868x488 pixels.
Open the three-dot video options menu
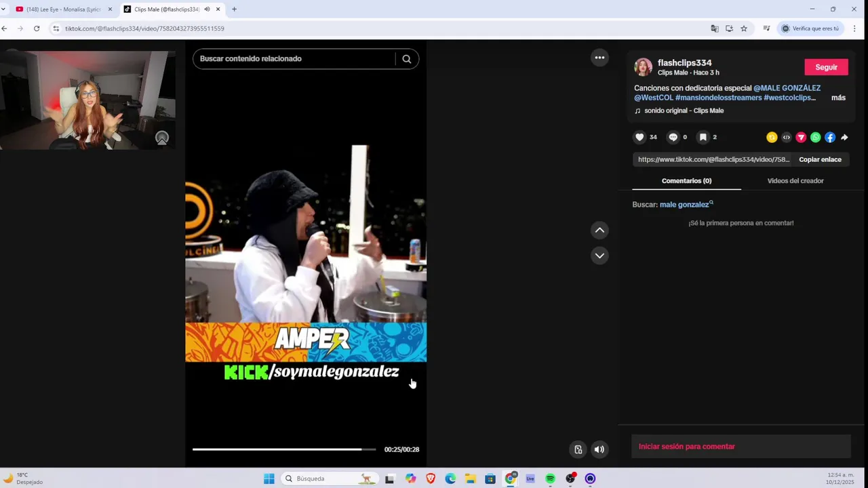[599, 58]
